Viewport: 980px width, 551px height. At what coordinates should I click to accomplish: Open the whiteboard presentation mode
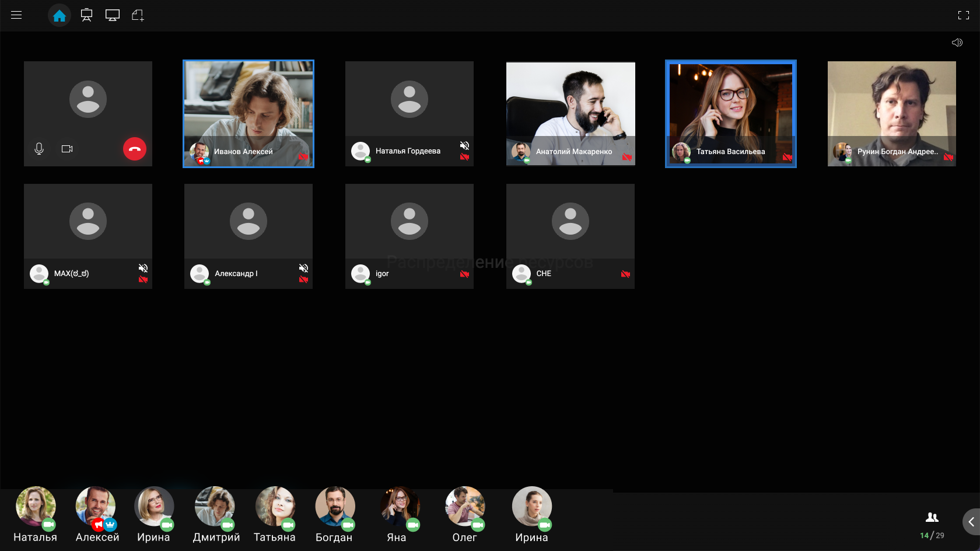pos(86,16)
